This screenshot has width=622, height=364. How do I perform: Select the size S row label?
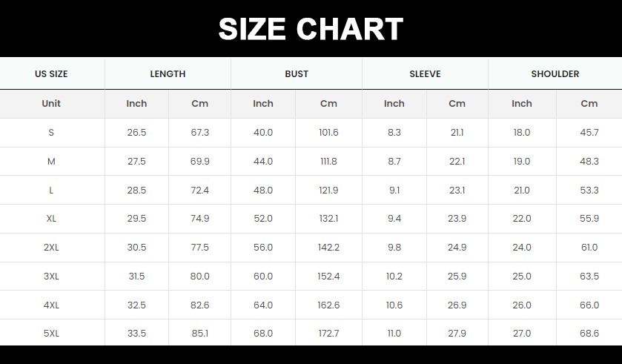pyautogui.click(x=51, y=133)
